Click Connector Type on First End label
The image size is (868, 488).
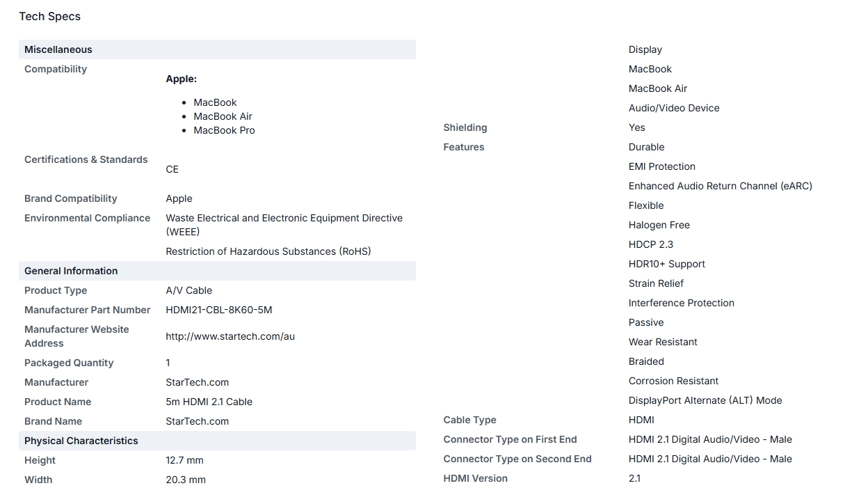[511, 439]
